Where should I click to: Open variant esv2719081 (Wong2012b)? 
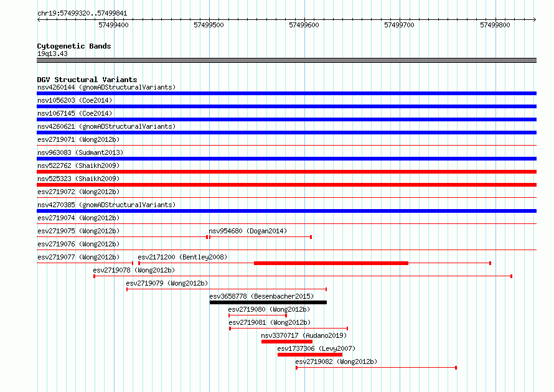click(270, 322)
